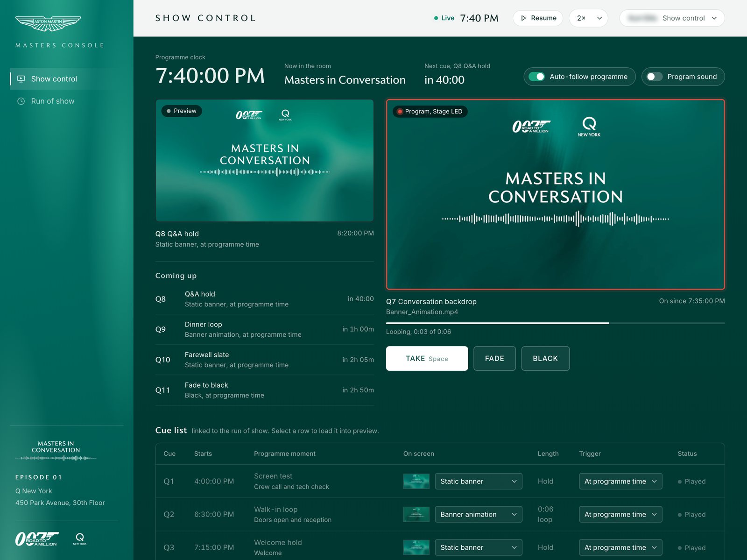
Task: Change Q1 At programme time trigger
Action: [620, 482]
